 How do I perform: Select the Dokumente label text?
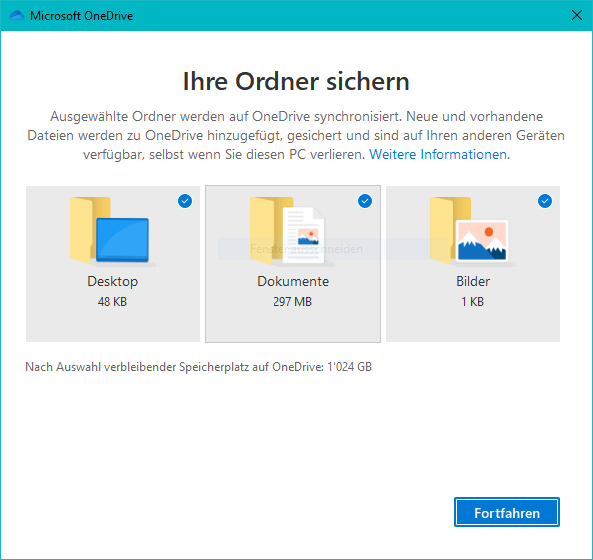point(293,281)
